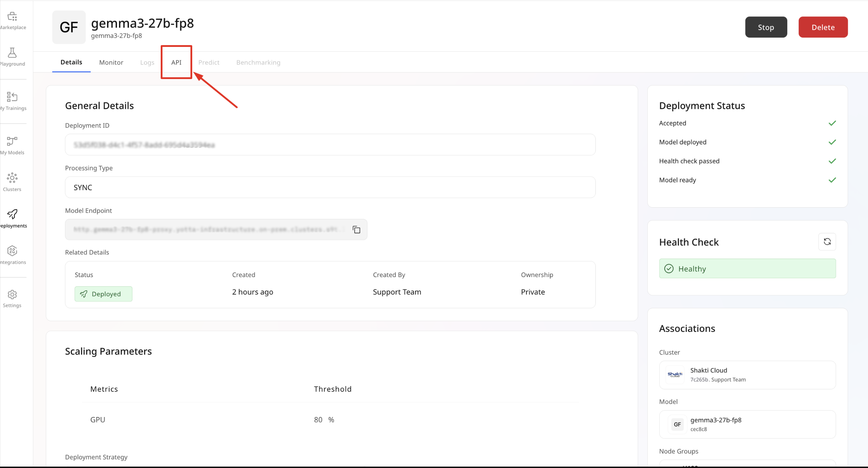Switch to the Monitor tab
Viewport: 868px width, 468px height.
[111, 62]
